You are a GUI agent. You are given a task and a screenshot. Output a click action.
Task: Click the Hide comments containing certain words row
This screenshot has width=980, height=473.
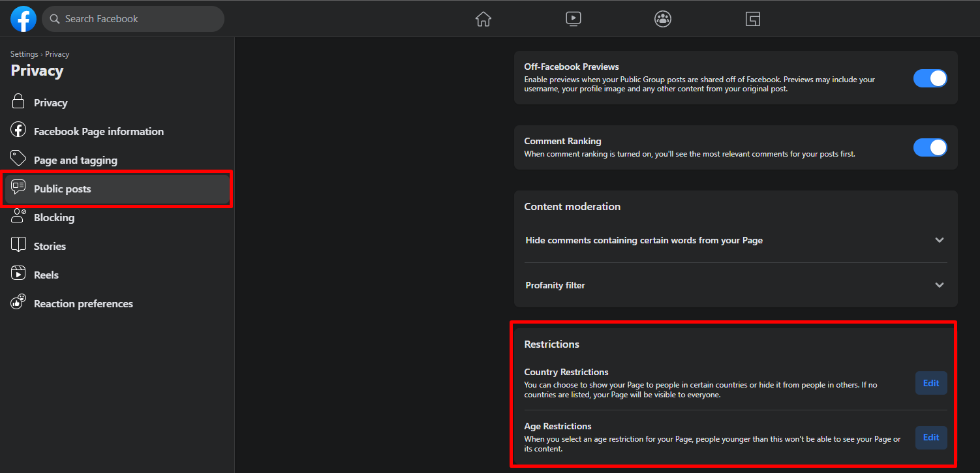click(735, 240)
